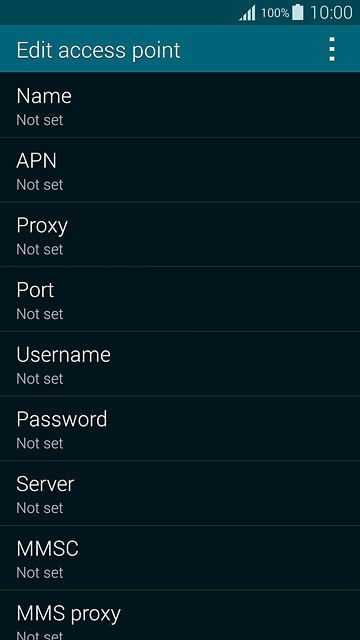Open the MMS proxy setting
Viewport: 360px width, 640px height.
[180, 615]
